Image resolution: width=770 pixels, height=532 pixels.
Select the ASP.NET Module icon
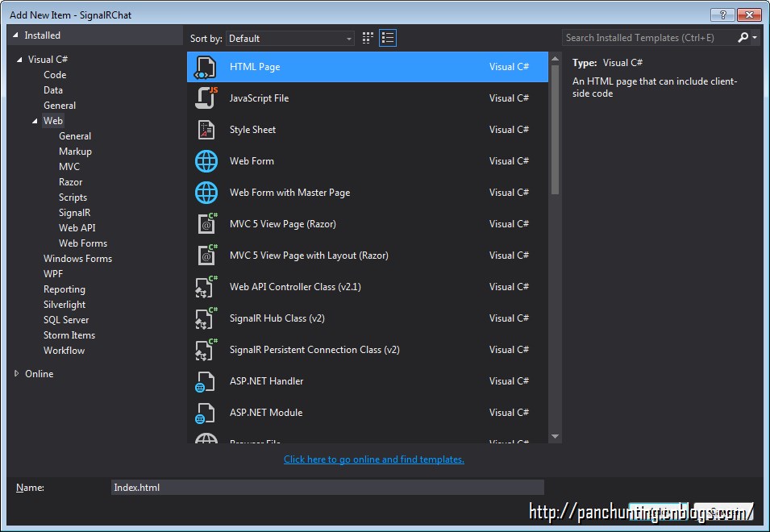(x=206, y=413)
